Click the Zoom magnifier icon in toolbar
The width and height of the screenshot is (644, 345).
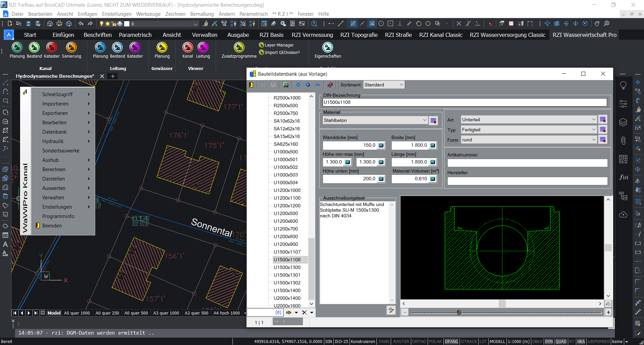coord(606,23)
